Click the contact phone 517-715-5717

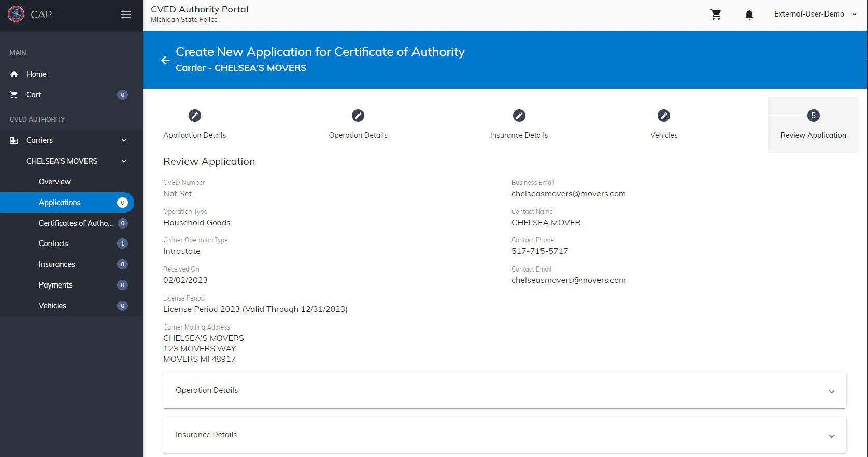[x=539, y=251]
